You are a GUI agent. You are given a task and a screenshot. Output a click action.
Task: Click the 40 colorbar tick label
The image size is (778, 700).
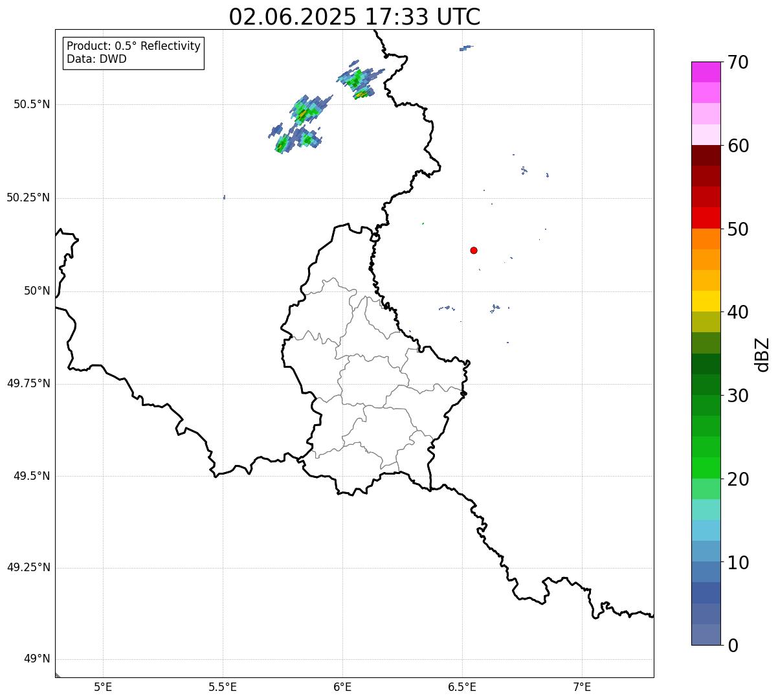pos(739,312)
